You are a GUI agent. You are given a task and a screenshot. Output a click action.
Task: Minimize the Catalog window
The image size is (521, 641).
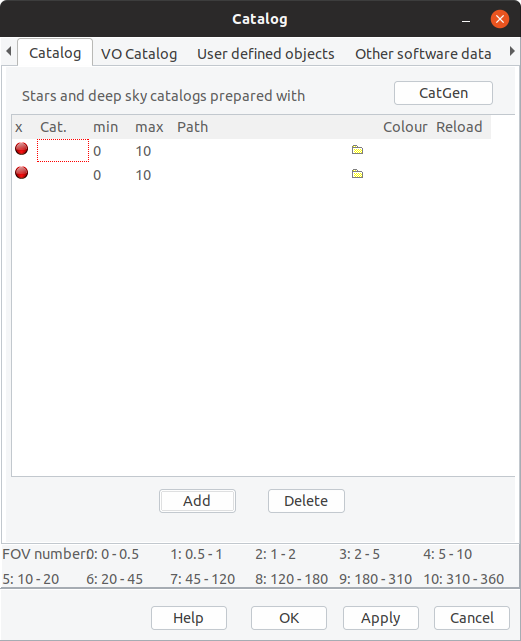[x=466, y=20]
